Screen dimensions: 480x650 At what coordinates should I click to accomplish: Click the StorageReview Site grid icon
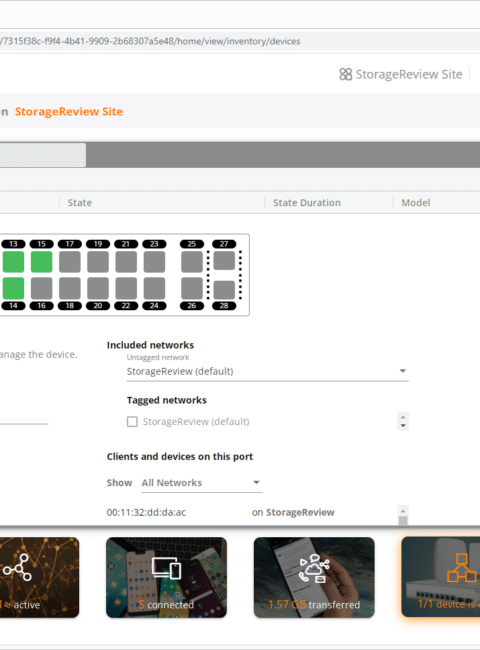[345, 74]
